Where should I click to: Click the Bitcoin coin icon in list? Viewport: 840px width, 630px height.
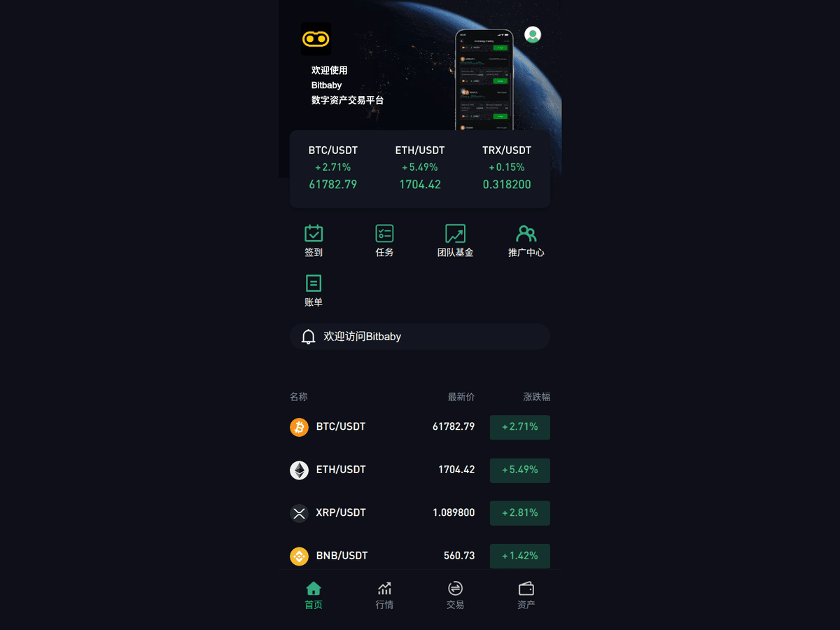[x=299, y=427]
